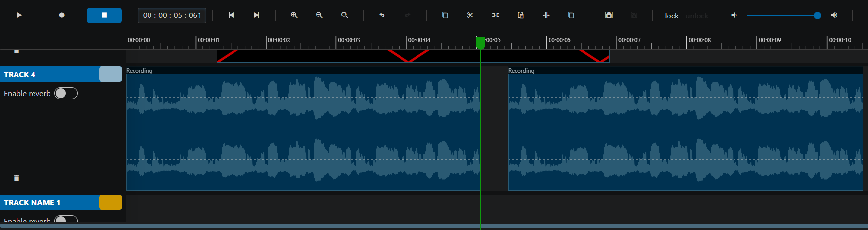
Task: Stop playback with the blue stop button
Action: (x=104, y=15)
